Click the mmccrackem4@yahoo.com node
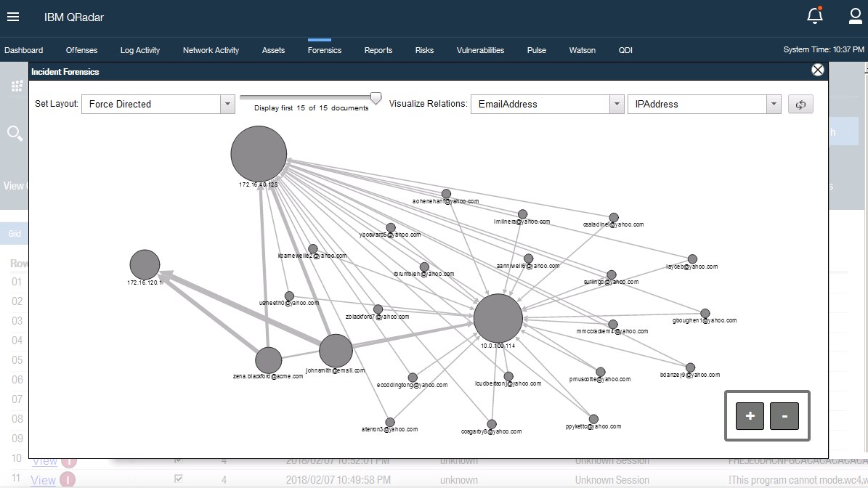Viewport: 868px width, 488px height. click(x=612, y=324)
